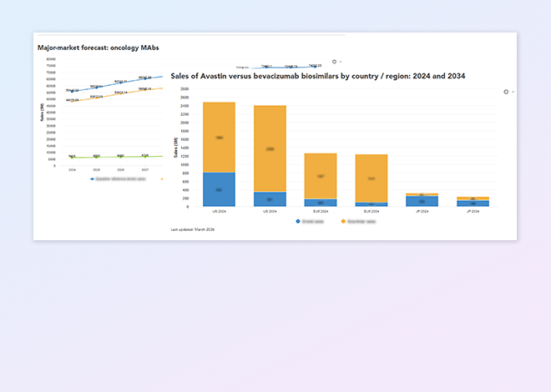Click the green line's 2024 data point

pyautogui.click(x=73, y=158)
